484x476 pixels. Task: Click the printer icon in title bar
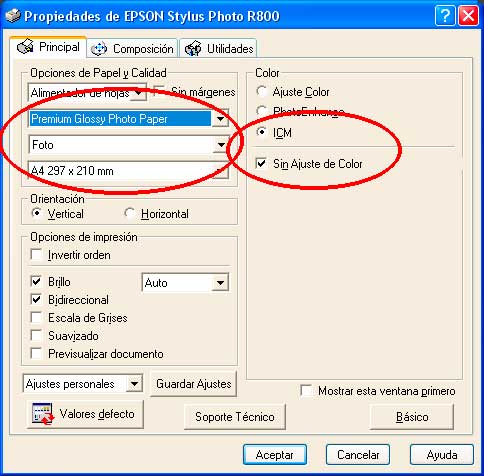click(13, 16)
